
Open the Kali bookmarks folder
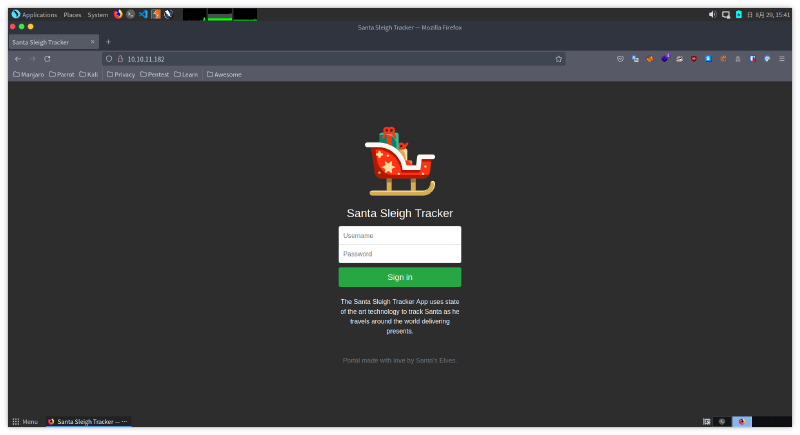(x=89, y=74)
